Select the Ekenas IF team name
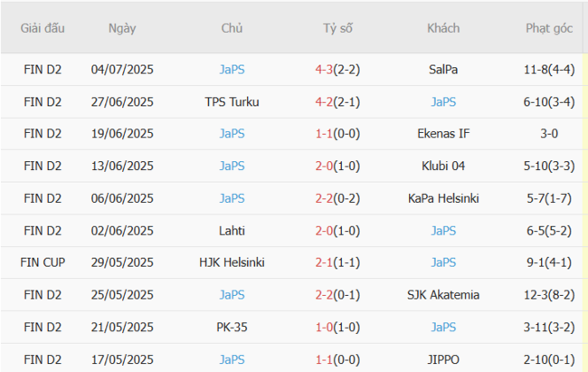Viewport: 588px width, 372px height. pyautogui.click(x=443, y=134)
